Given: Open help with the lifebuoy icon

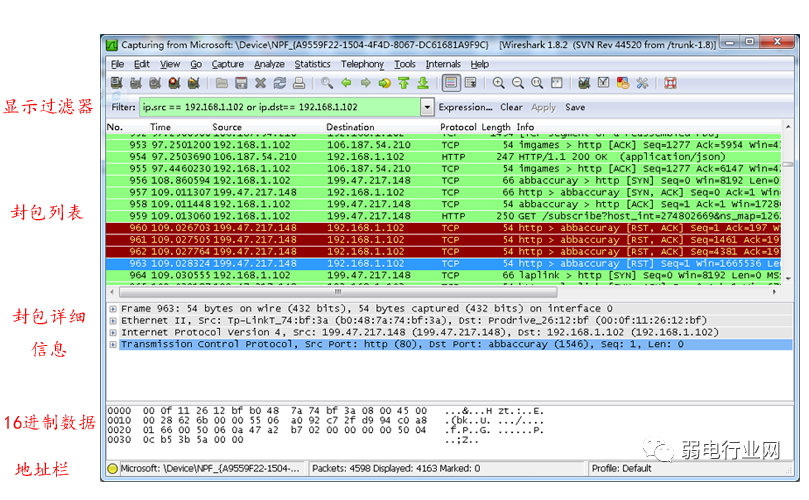Looking at the screenshot, I should coord(670,83).
